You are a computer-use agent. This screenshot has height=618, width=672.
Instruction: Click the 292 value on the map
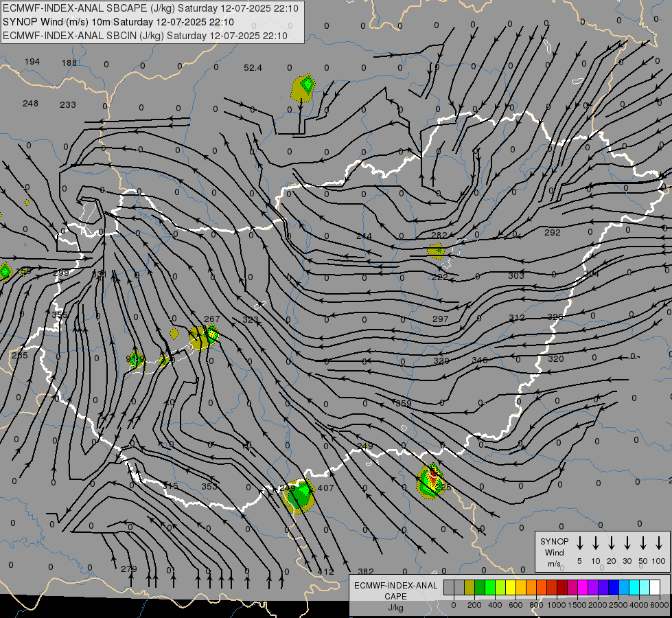tap(553, 233)
